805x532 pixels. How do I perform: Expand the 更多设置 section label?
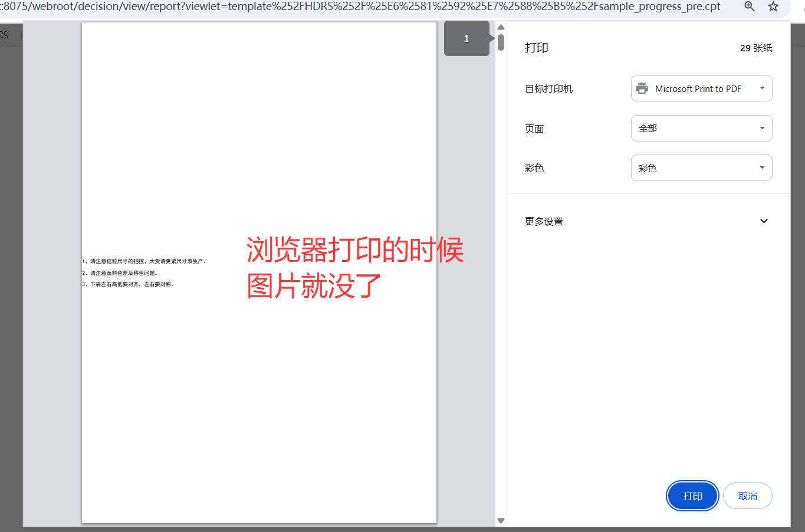point(544,222)
